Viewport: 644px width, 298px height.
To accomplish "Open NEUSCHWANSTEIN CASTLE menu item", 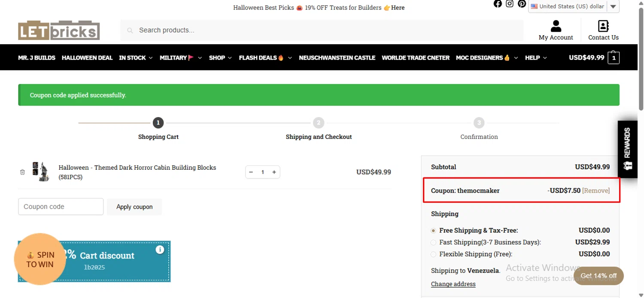I will coord(337,57).
